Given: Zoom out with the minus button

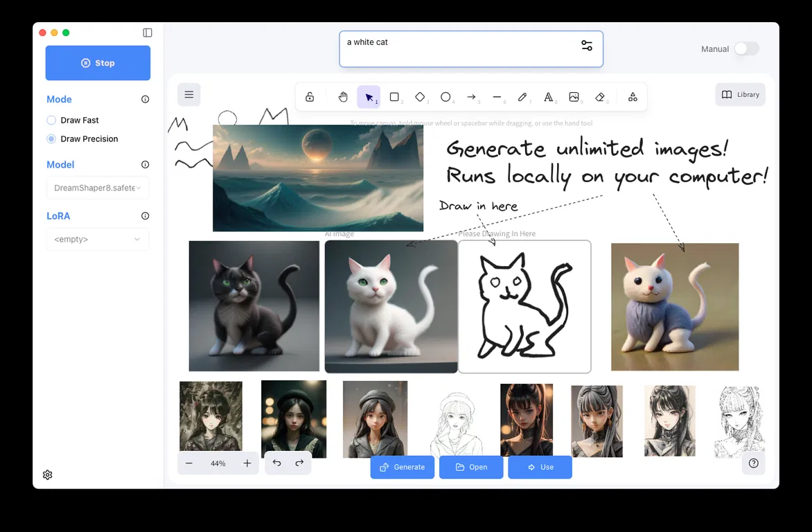Looking at the screenshot, I should [189, 463].
